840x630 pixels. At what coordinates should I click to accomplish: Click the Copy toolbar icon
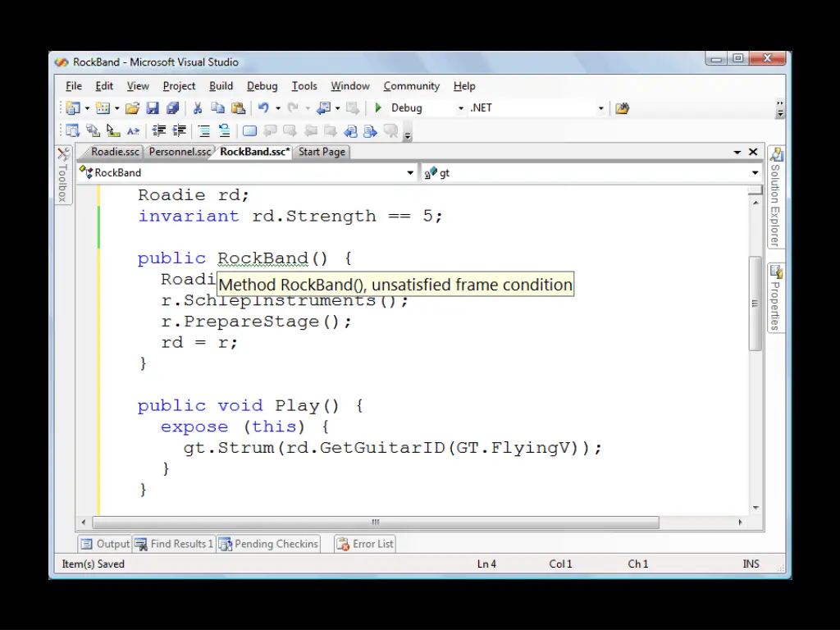[217, 108]
